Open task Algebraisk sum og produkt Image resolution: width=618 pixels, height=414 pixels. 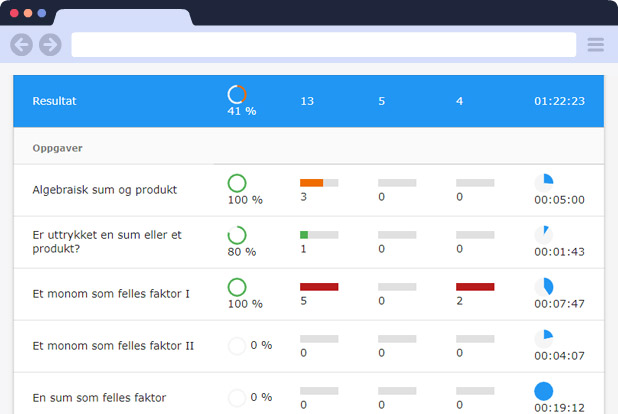[105, 190]
